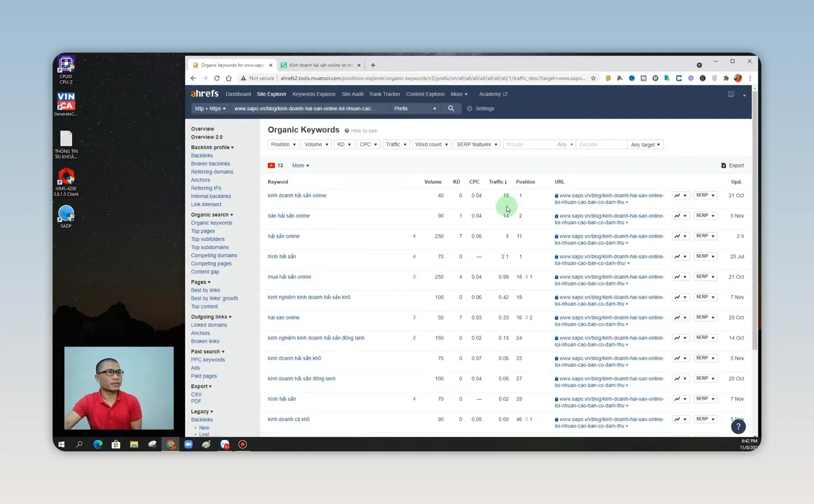Open the Dashboard menu item
814x504 pixels.
[x=238, y=94]
